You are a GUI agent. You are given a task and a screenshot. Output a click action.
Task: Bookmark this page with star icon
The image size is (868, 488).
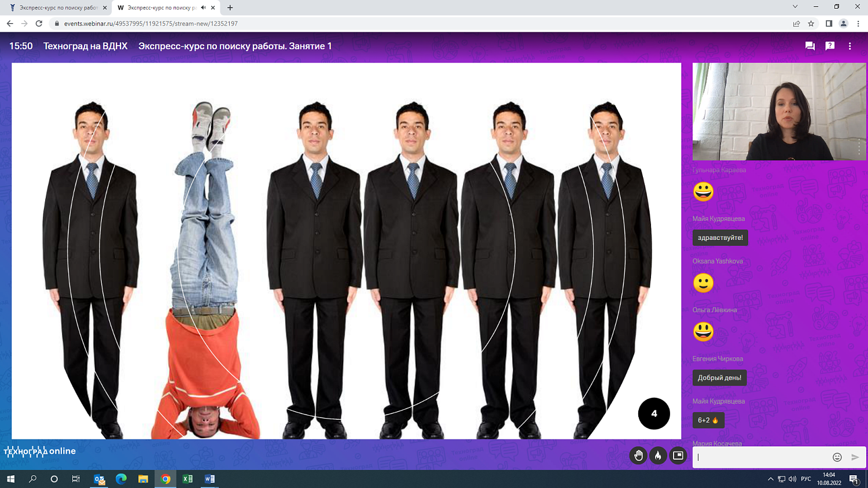pos(811,24)
